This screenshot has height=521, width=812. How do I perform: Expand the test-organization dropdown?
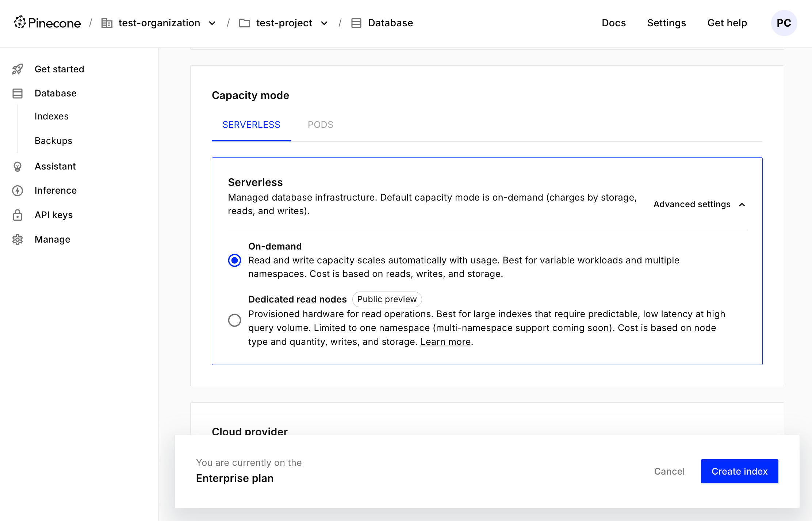pos(212,23)
